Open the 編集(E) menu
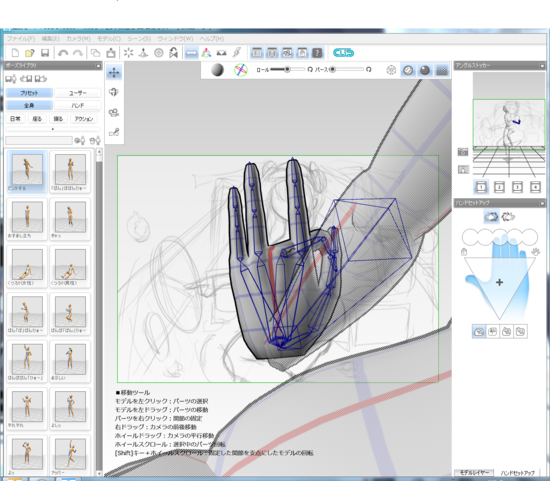Screen dimensions: 550x481 pos(51,39)
